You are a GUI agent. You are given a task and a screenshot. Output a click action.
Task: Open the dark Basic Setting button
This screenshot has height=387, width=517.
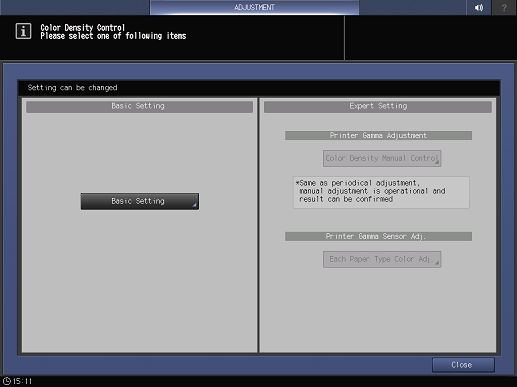coord(140,201)
